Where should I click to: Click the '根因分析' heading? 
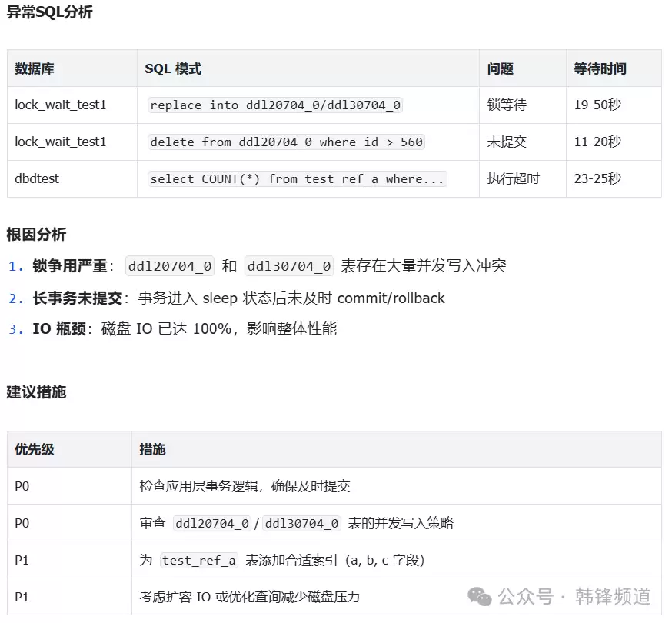tap(36, 234)
